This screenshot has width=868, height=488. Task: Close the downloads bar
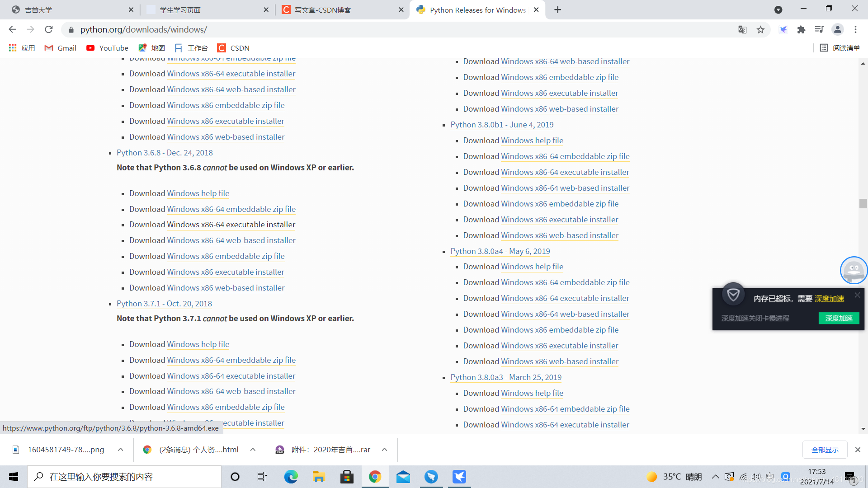click(858, 450)
